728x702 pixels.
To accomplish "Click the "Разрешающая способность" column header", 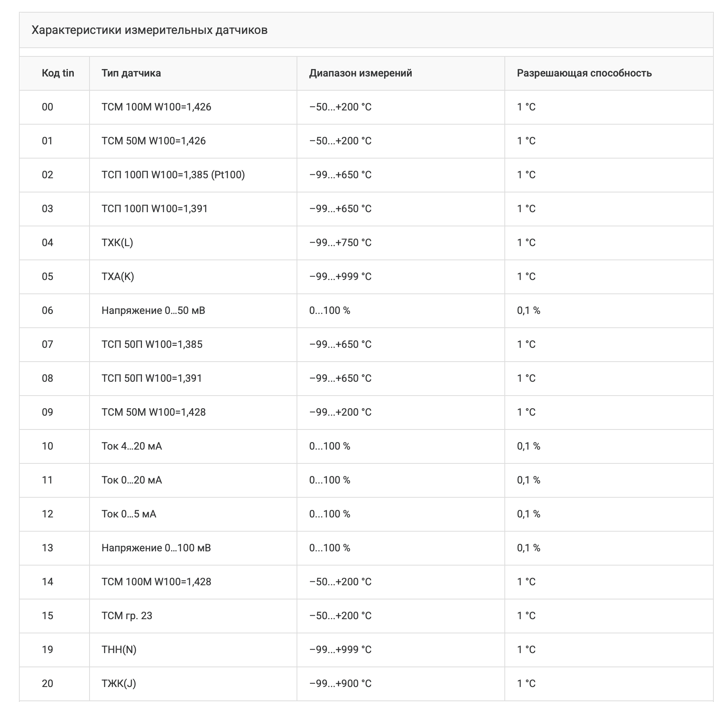I will (x=584, y=73).
